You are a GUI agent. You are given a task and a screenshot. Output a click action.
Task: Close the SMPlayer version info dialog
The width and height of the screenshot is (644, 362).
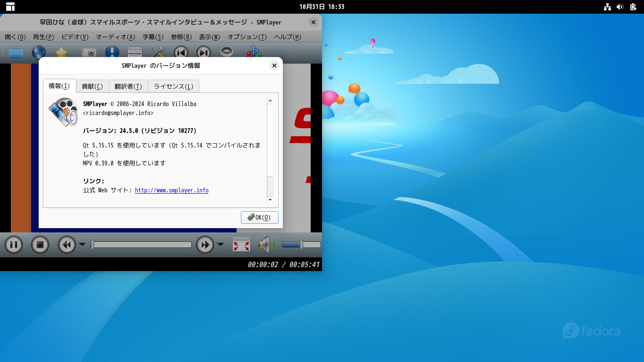(x=274, y=66)
